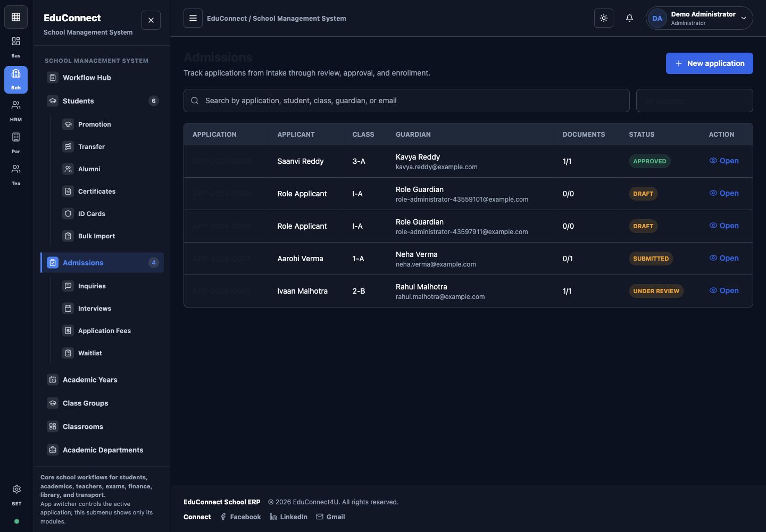Click the DOCUMENTS column header
Screen dimensions: 766x532
(x=584, y=135)
